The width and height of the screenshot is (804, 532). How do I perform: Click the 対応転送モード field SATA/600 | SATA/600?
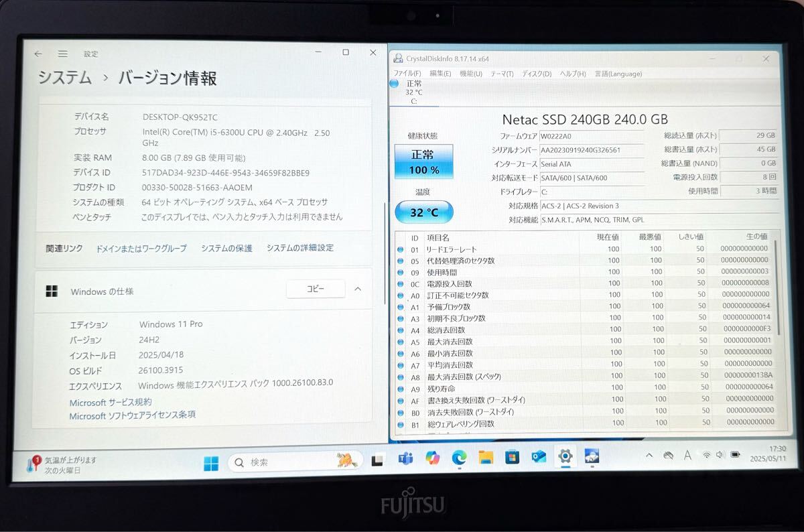pos(592,178)
